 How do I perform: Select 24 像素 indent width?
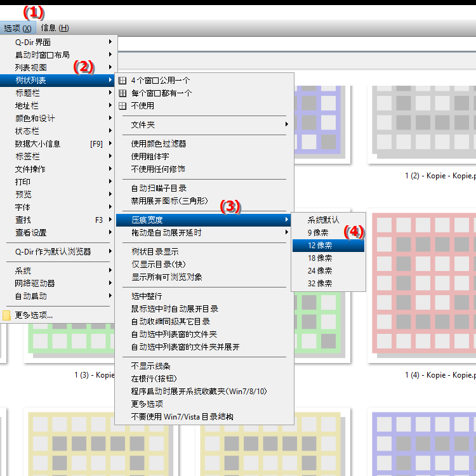click(x=329, y=271)
